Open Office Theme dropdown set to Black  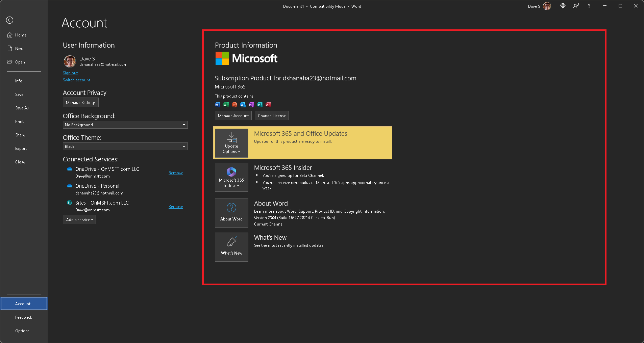(x=125, y=147)
